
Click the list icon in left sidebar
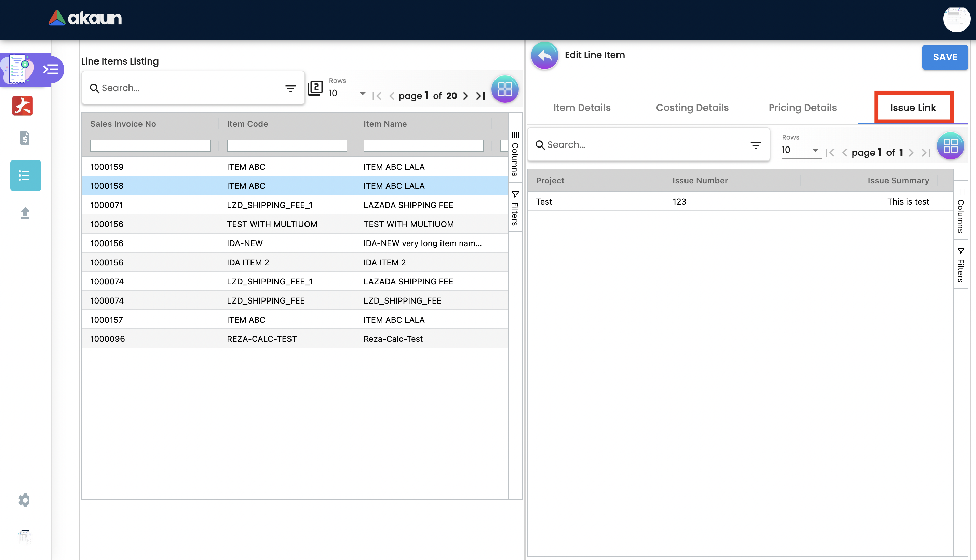pos(25,176)
